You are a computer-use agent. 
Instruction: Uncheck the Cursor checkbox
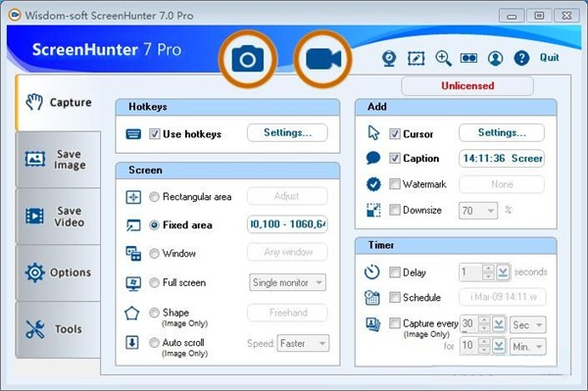tap(395, 134)
